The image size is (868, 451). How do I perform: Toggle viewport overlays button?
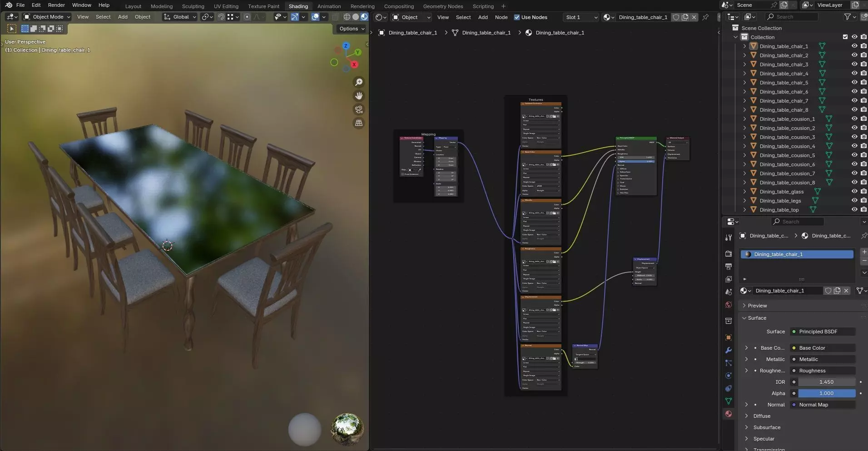click(x=315, y=17)
